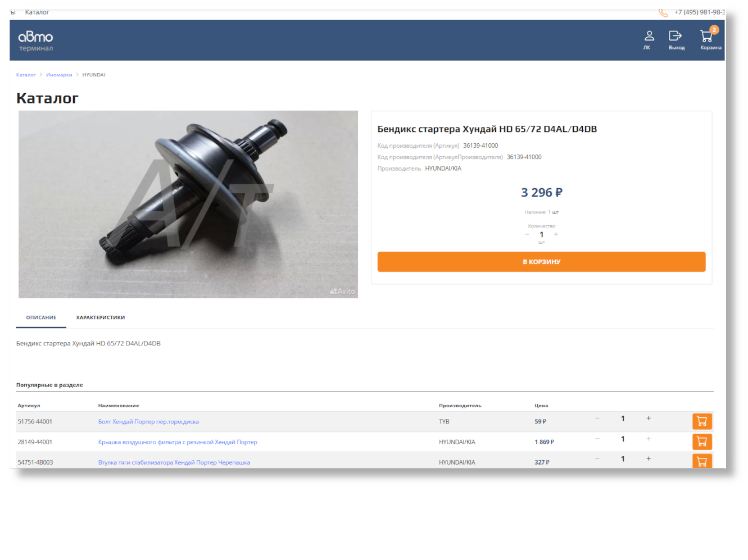Increase quantity for article 51756-44001

pyautogui.click(x=649, y=418)
